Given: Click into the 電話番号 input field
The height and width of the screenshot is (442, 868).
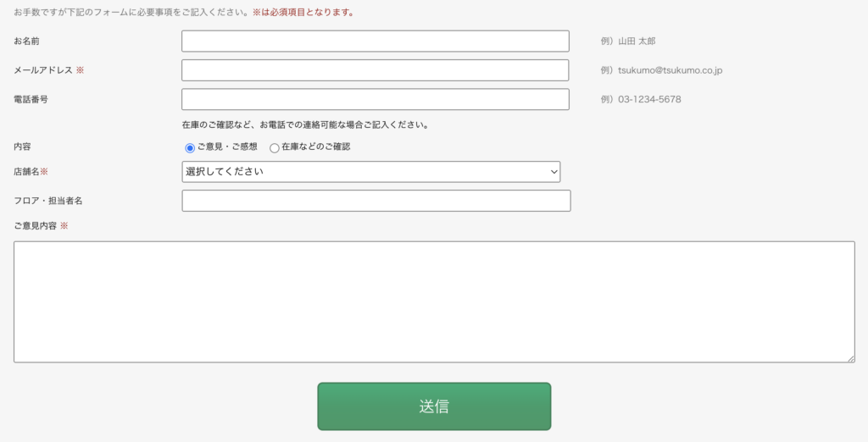Looking at the screenshot, I should pyautogui.click(x=375, y=99).
